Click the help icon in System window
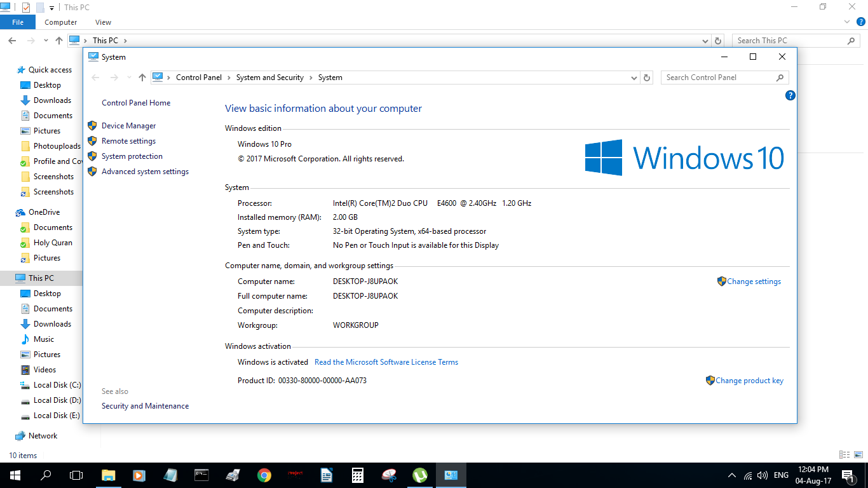 790,95
